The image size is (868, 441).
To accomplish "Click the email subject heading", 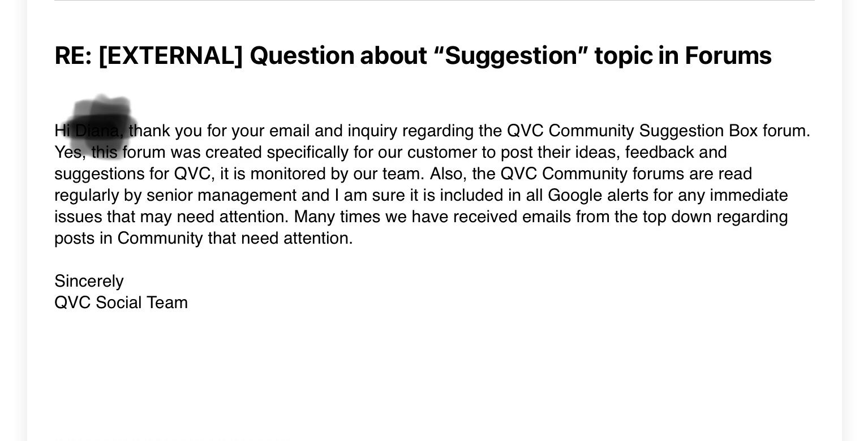I will (x=412, y=55).
